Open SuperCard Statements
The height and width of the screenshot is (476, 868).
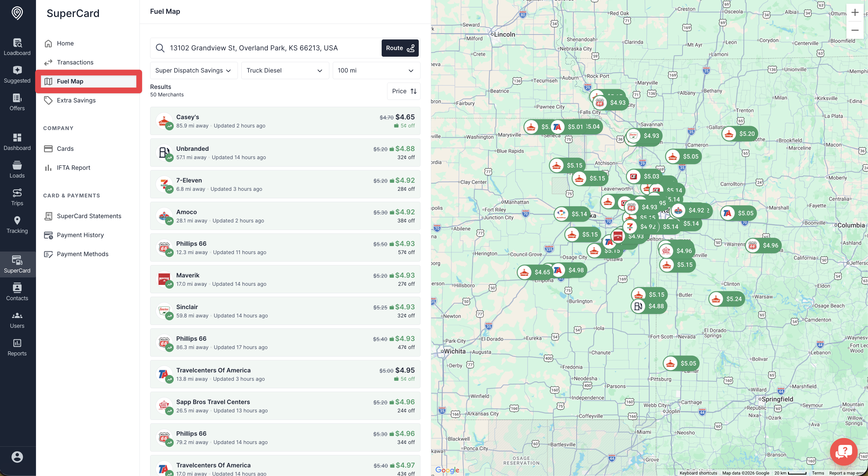tap(88, 216)
